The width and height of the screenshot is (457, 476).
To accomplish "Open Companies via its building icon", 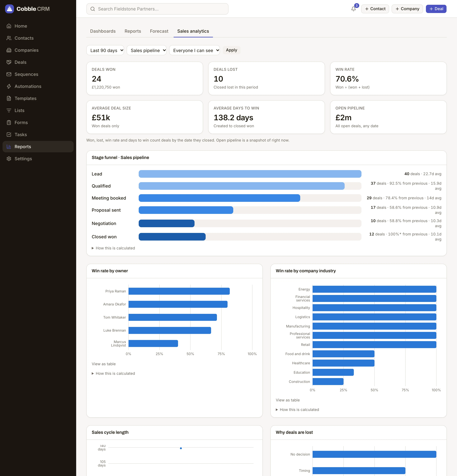I will pyautogui.click(x=9, y=50).
